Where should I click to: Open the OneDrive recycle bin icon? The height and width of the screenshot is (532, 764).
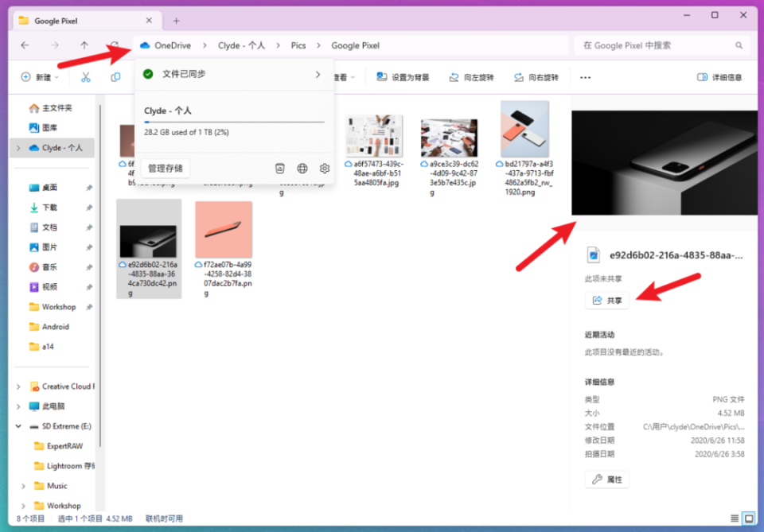[x=279, y=168]
